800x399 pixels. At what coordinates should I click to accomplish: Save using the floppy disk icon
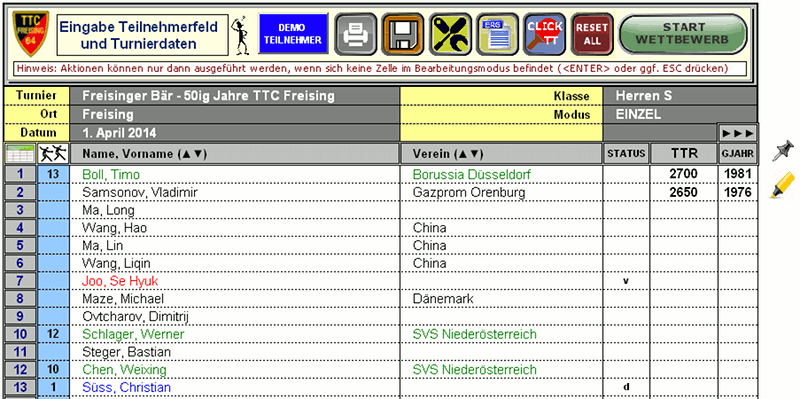point(403,34)
